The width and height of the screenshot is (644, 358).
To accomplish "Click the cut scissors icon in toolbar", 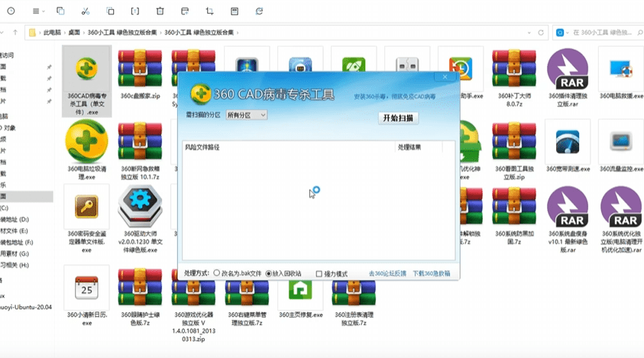I will [x=85, y=11].
